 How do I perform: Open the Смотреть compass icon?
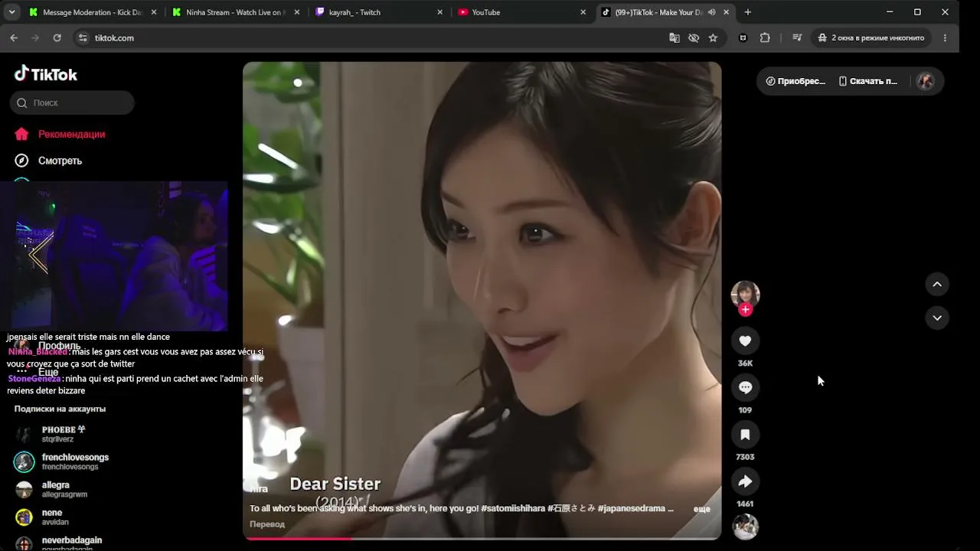[21, 161]
